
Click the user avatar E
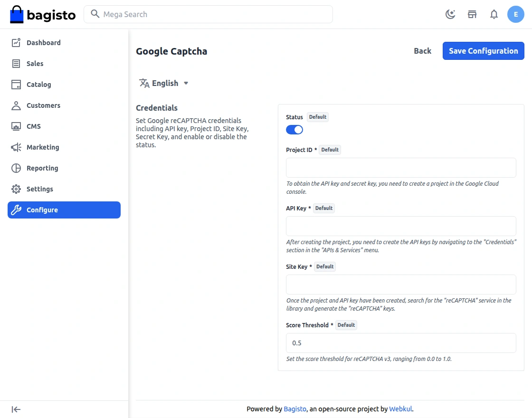click(x=516, y=14)
